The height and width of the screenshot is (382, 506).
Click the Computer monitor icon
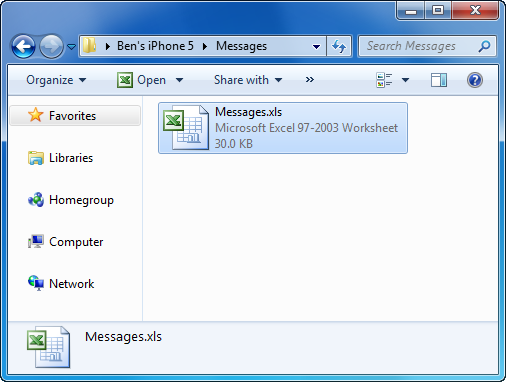[36, 241]
